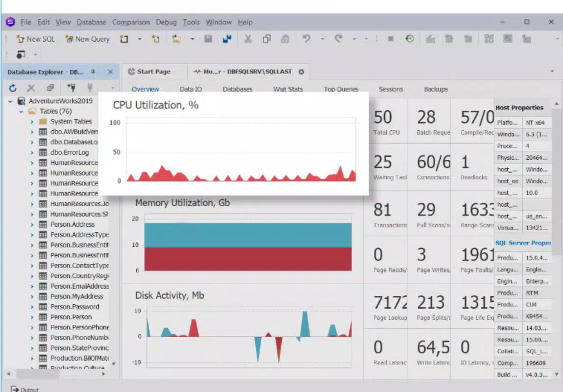Expand the dbo.ErrorLog table node
Screen dimensions: 563x392
pyautogui.click(x=32, y=153)
